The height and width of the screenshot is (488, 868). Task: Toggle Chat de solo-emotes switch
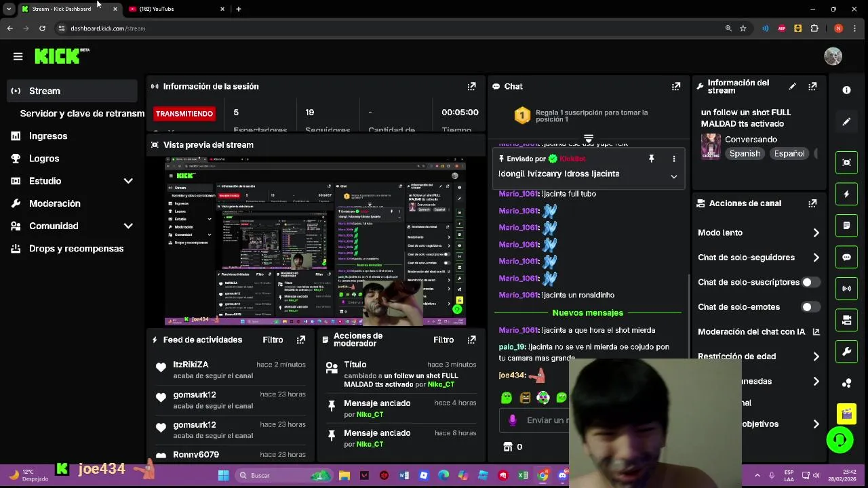811,307
